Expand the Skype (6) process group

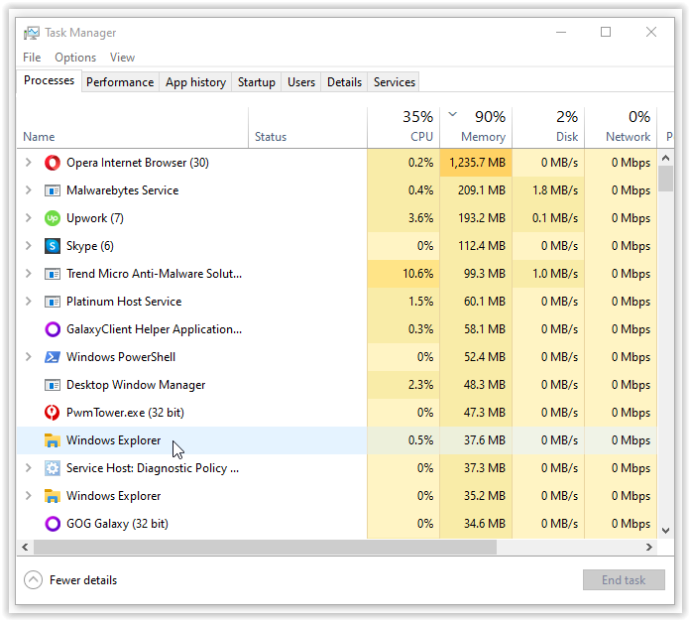point(29,246)
